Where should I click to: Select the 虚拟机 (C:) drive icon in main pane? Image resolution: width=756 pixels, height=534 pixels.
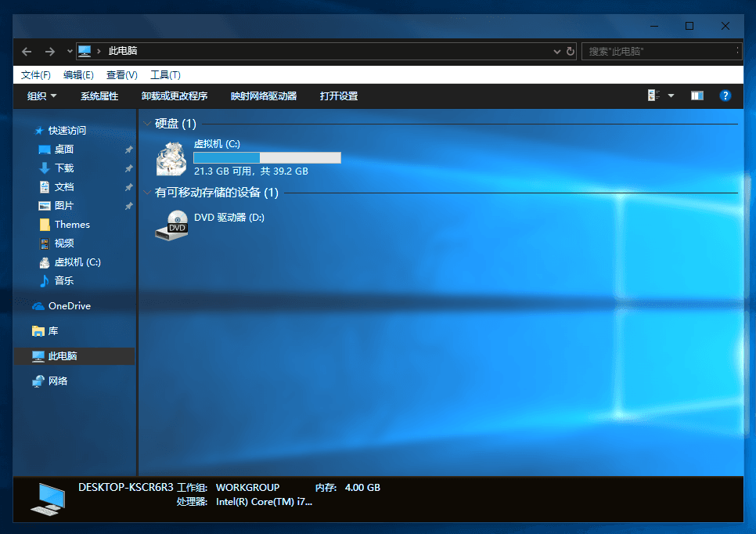pyautogui.click(x=171, y=158)
